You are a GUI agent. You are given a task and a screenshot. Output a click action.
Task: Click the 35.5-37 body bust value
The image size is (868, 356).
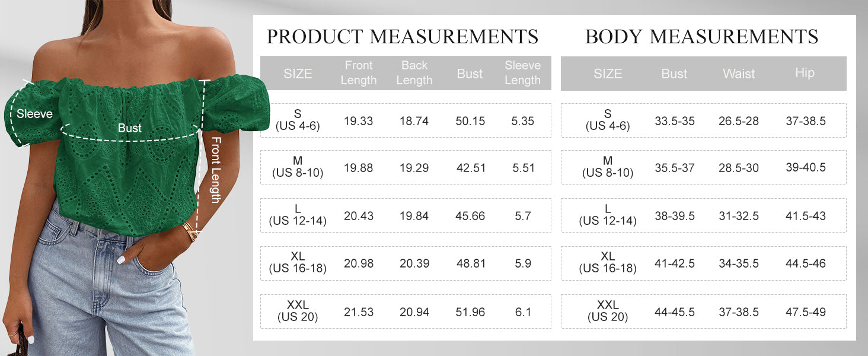(x=675, y=169)
